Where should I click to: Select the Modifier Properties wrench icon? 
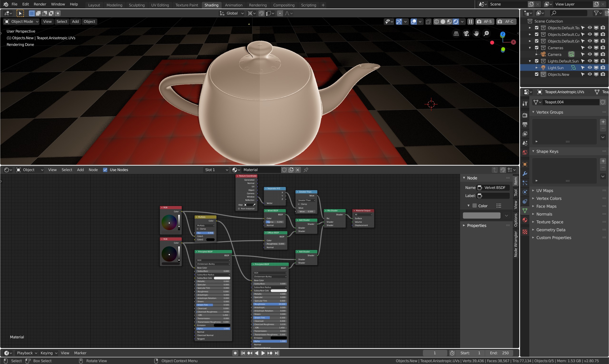click(x=525, y=173)
